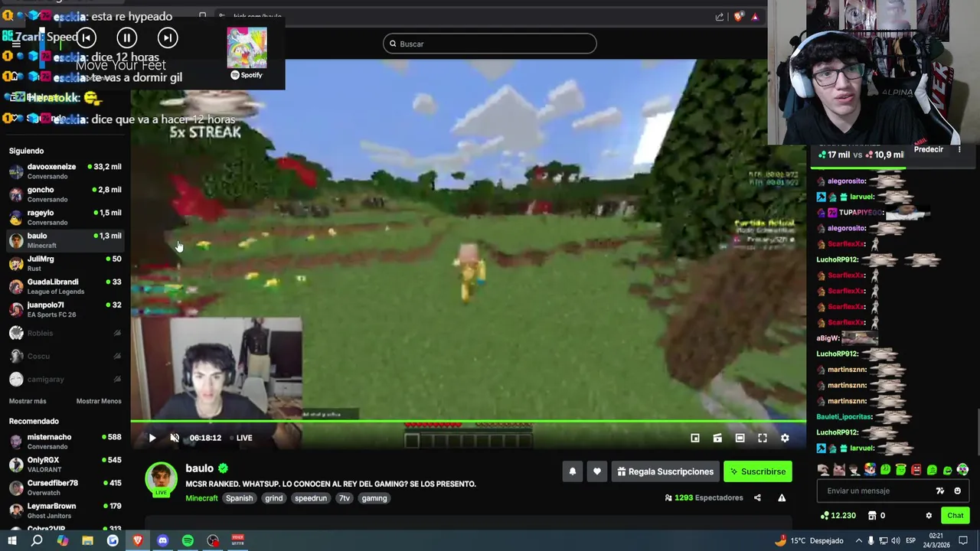The width and height of the screenshot is (980, 551).
Task: Open the Spotify album art thumbnail
Action: tap(247, 47)
